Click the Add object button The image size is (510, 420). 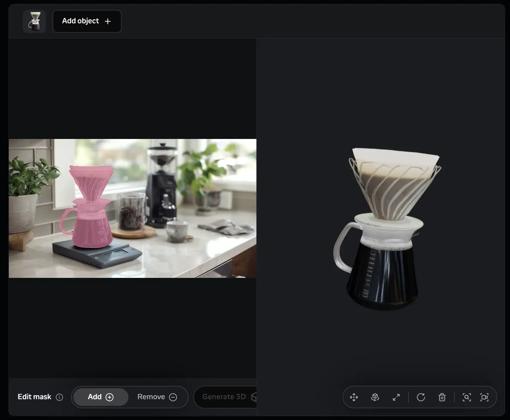coord(87,21)
